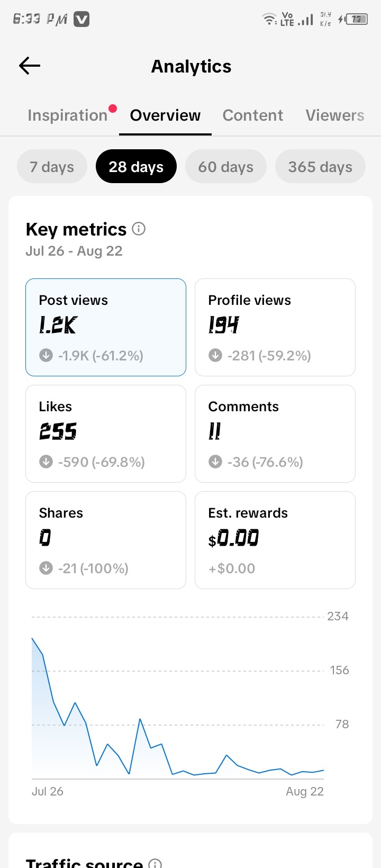Tap the chart peak near Jul 26
Screen dimensions: 381x868
click(32, 638)
